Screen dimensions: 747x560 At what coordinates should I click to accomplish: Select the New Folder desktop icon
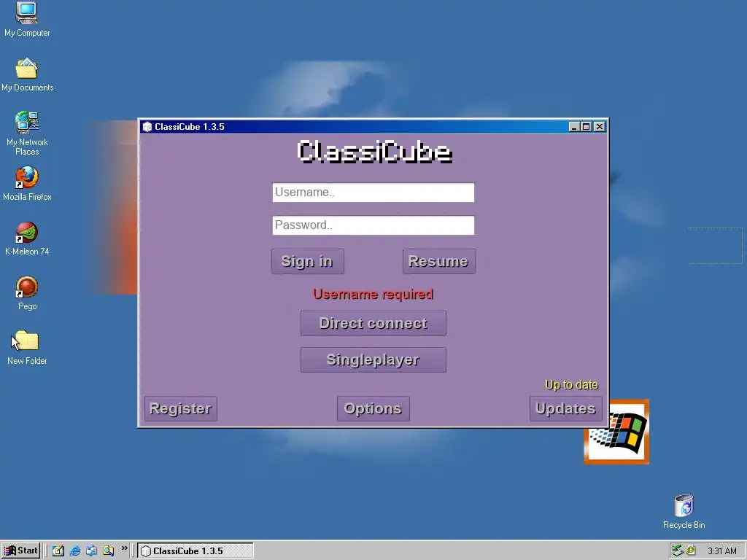point(27,348)
